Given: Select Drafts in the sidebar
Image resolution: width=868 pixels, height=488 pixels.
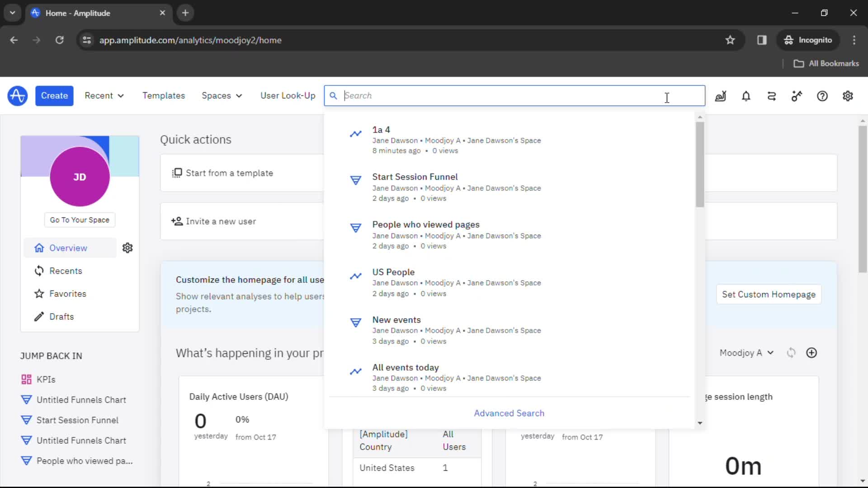Looking at the screenshot, I should coord(61,317).
